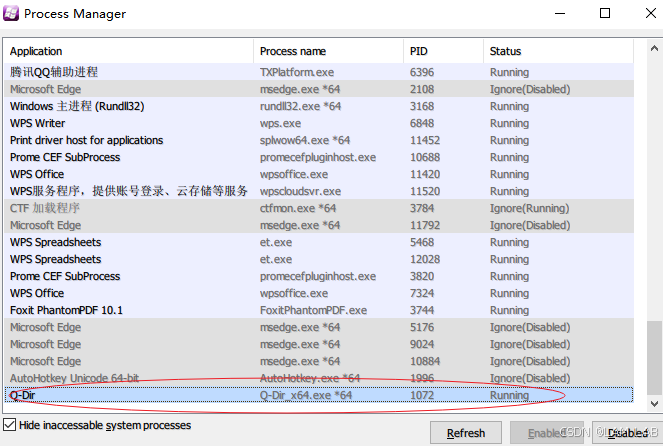Click the Ignore(Running) status cell

pos(529,208)
